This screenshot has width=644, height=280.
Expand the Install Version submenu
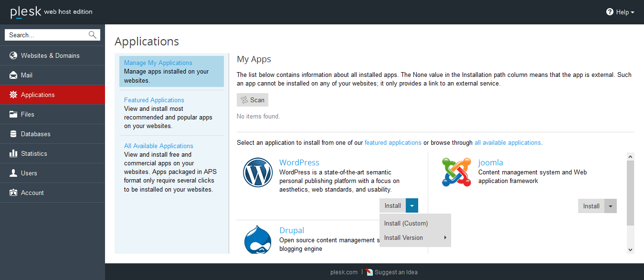[x=403, y=237]
